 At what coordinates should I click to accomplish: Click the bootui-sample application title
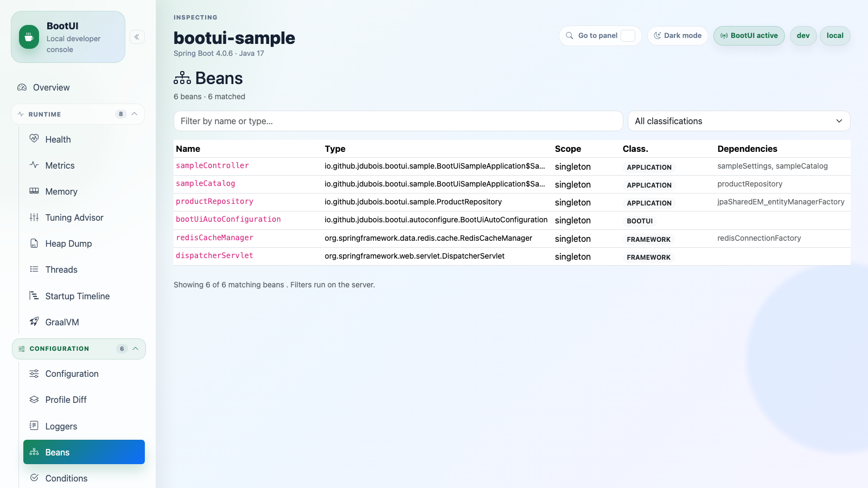(x=234, y=38)
